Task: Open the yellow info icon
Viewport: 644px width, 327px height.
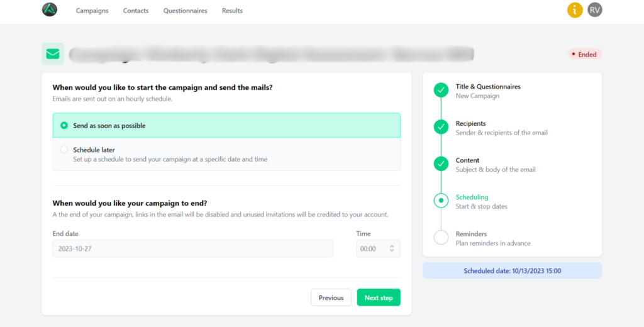Action: (575, 10)
